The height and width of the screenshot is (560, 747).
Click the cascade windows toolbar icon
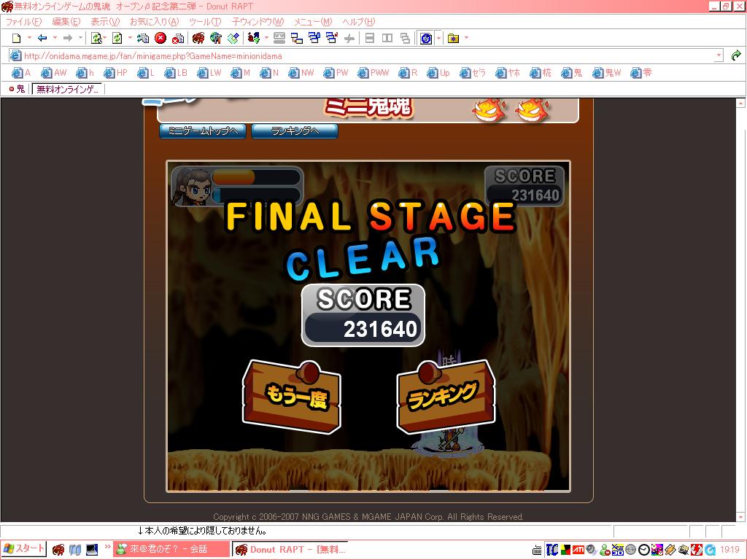(405, 38)
